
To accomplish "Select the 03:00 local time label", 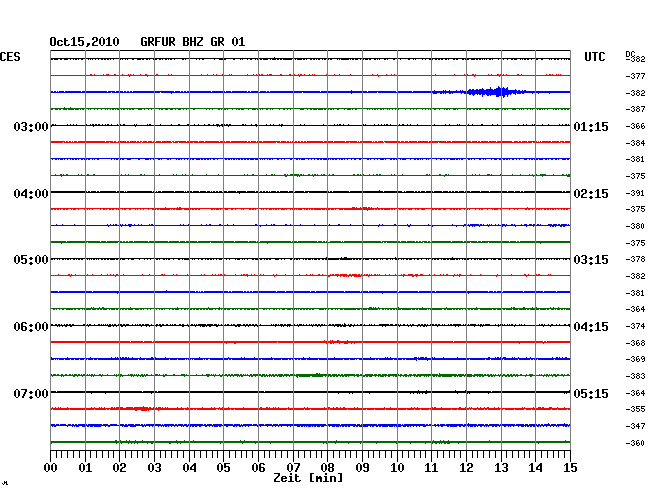I will pos(31,126).
